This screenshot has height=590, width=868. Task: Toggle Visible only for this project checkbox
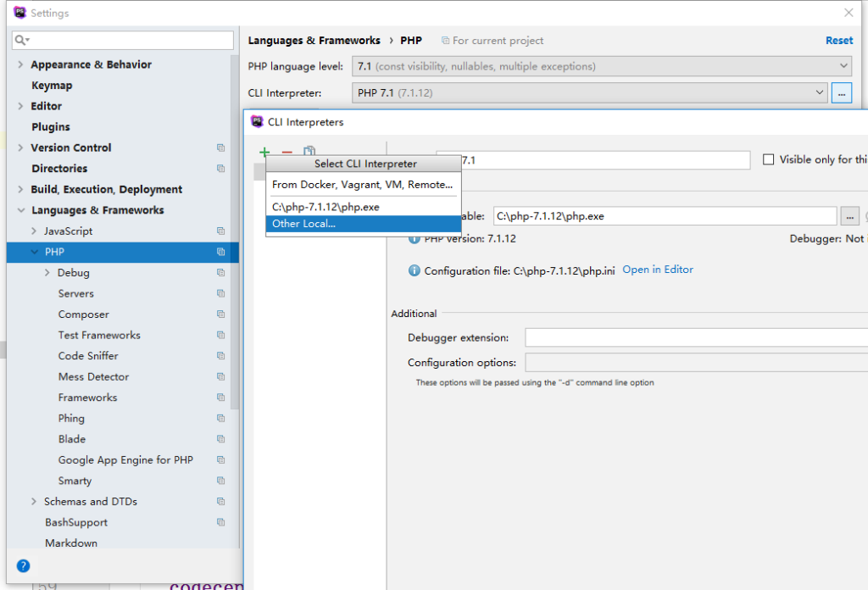(768, 159)
